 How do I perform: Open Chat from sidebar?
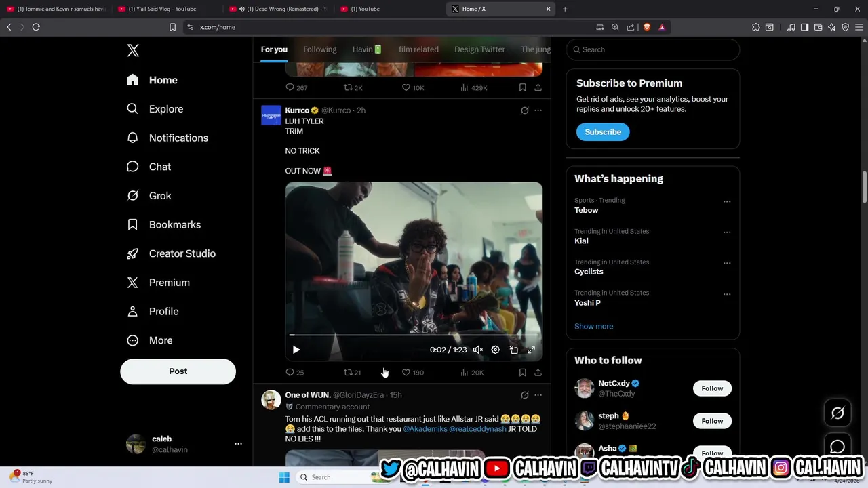pos(149,167)
